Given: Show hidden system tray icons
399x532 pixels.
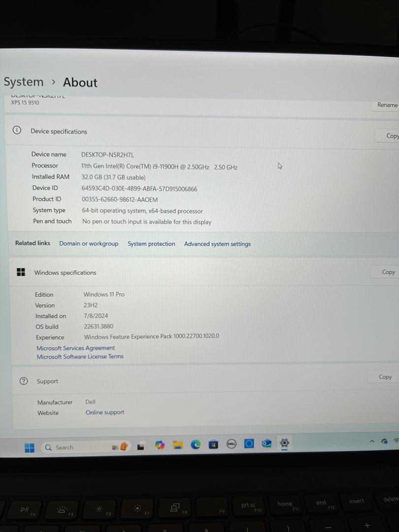Looking at the screenshot, I should click(372, 441).
